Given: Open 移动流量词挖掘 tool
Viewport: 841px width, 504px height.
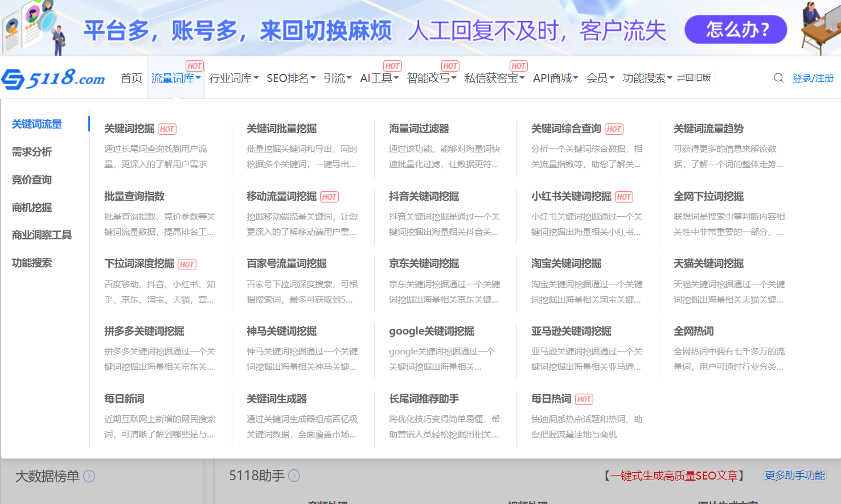Looking at the screenshot, I should tap(281, 196).
